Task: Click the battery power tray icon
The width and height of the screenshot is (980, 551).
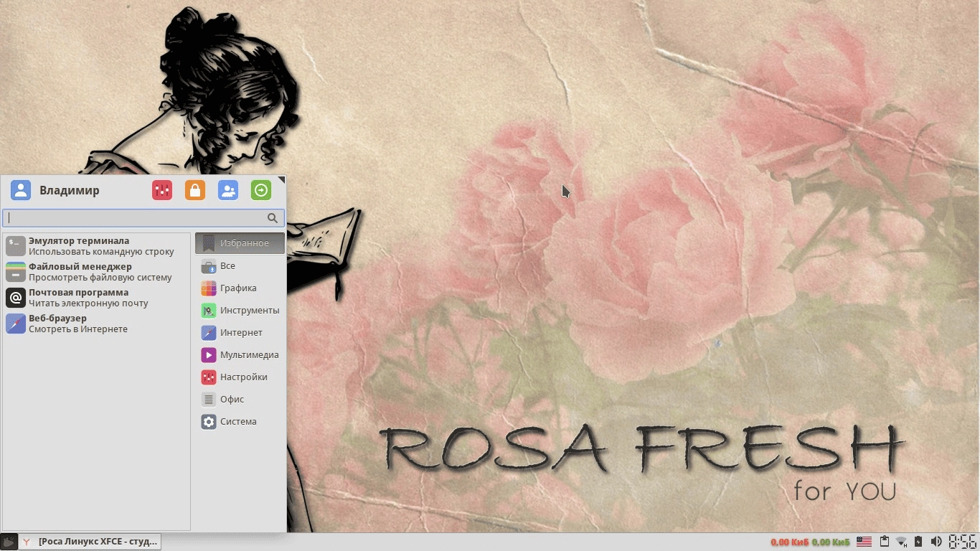Action: [919, 542]
